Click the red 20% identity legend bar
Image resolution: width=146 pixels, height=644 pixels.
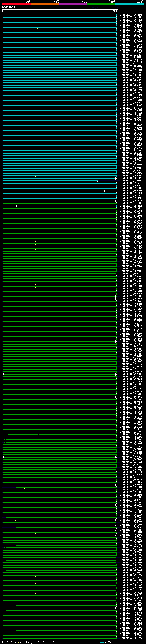tap(16, 4)
